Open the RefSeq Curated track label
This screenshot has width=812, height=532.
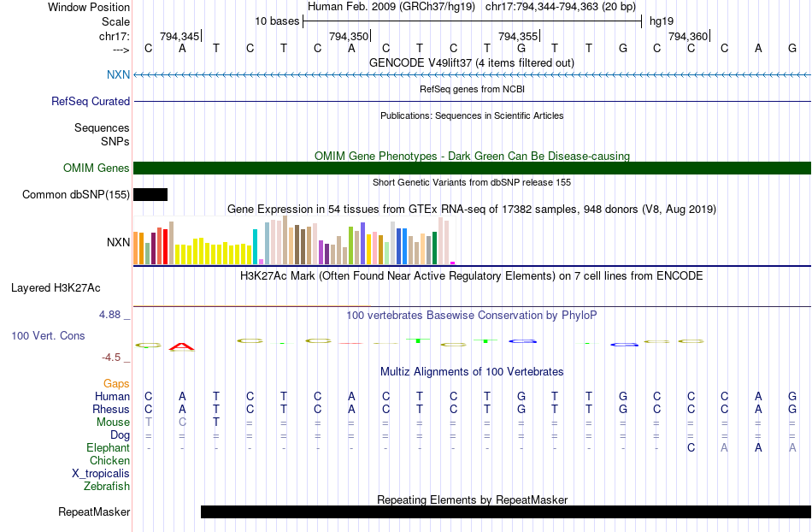point(90,101)
